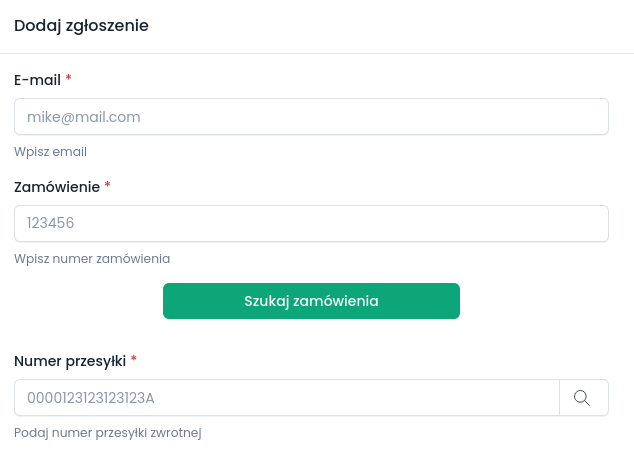Click the divider line below the header
The image size is (634, 456).
[317, 53]
